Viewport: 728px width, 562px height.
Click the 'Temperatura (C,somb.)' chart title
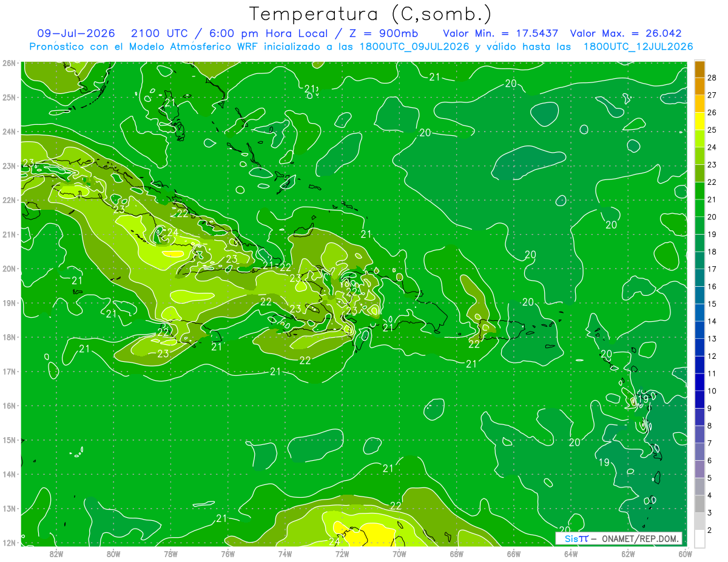pyautogui.click(x=371, y=14)
